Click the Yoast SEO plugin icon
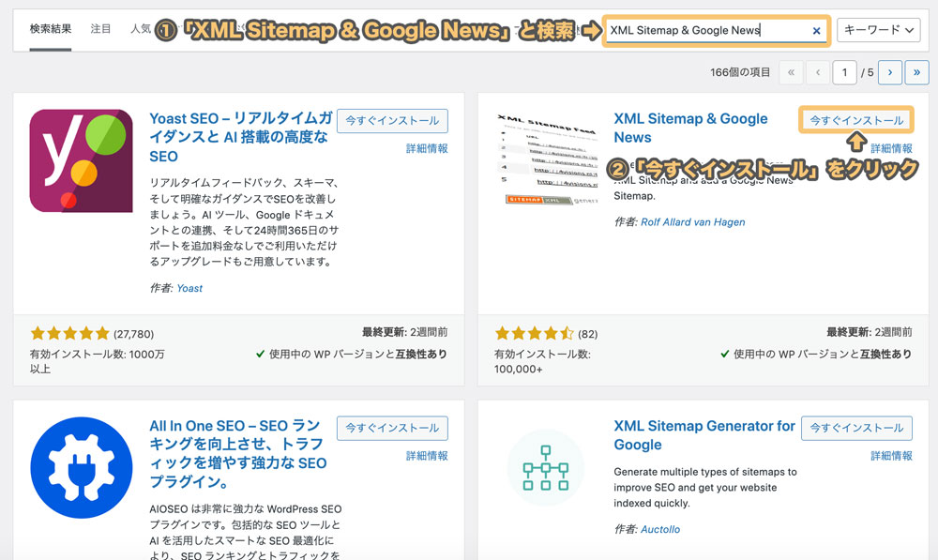The image size is (938, 560). [x=81, y=160]
